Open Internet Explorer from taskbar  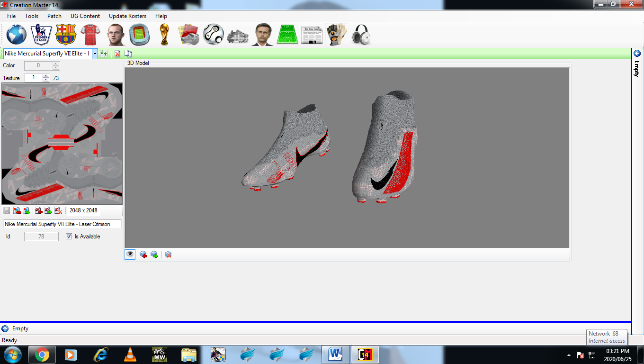pos(100,355)
